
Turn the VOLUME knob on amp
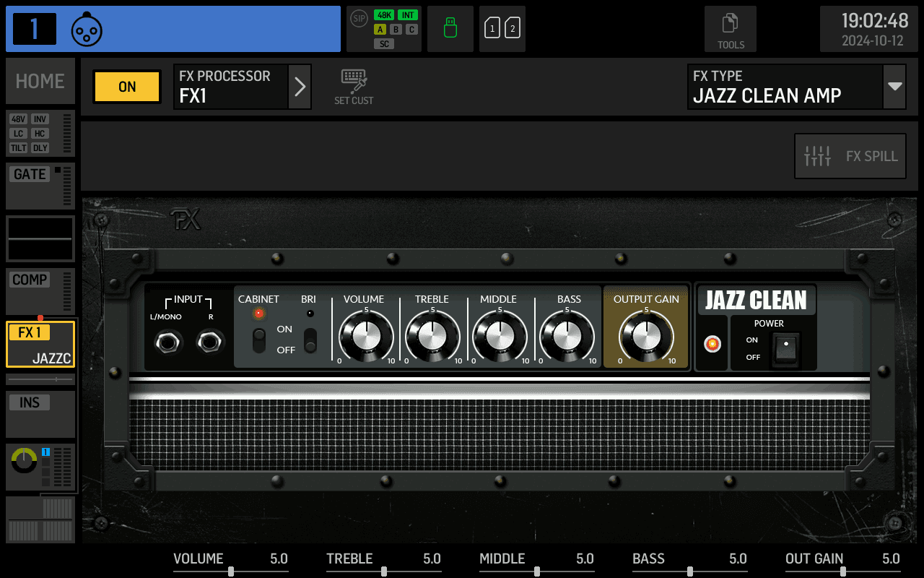(366, 337)
